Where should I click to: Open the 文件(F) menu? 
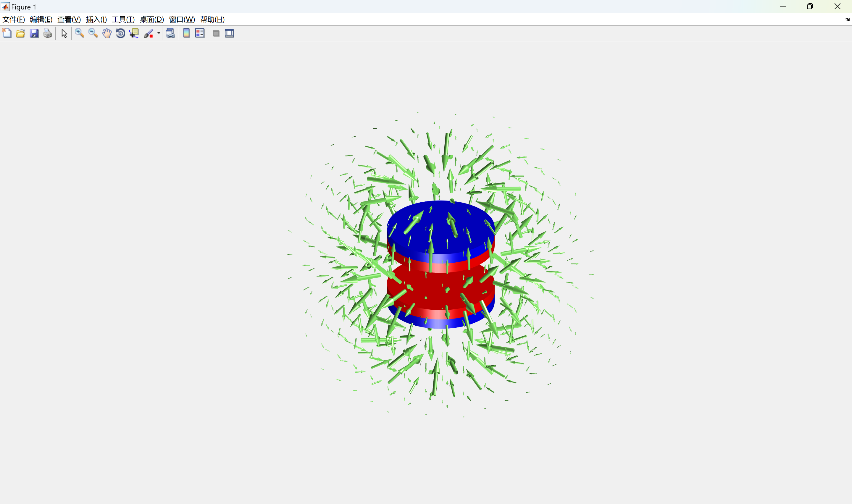[14, 19]
